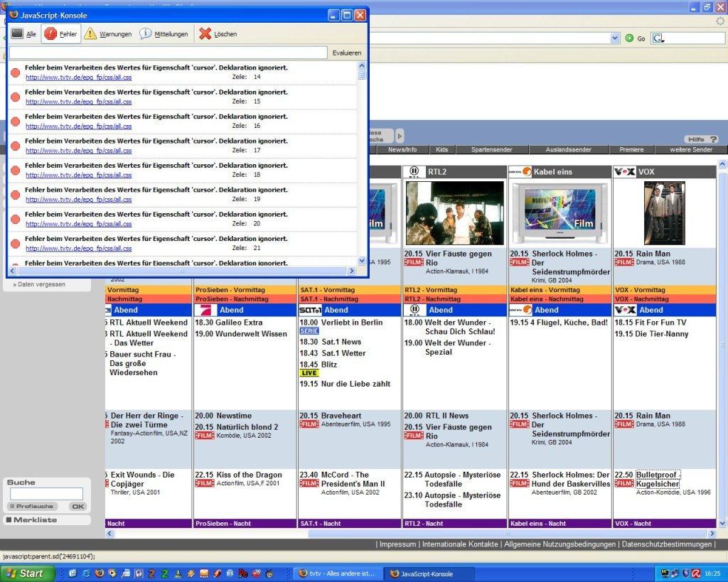Viewport: 728px width, 582px height.
Task: Click the JavaScript-Konsole taskbar button
Action: (x=429, y=573)
